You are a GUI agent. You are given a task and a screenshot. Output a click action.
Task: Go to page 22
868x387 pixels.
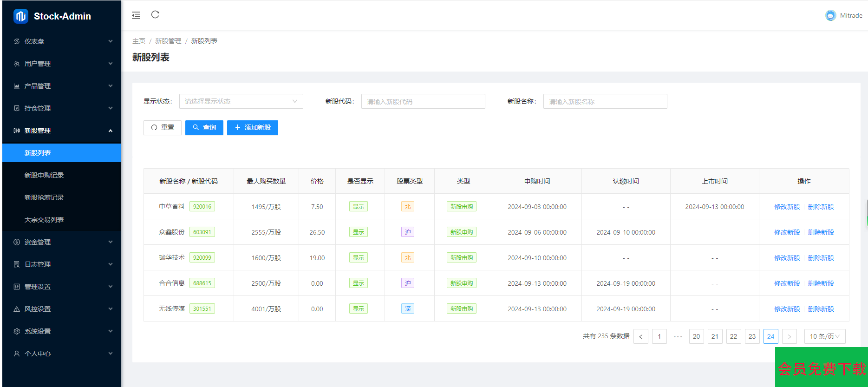734,336
